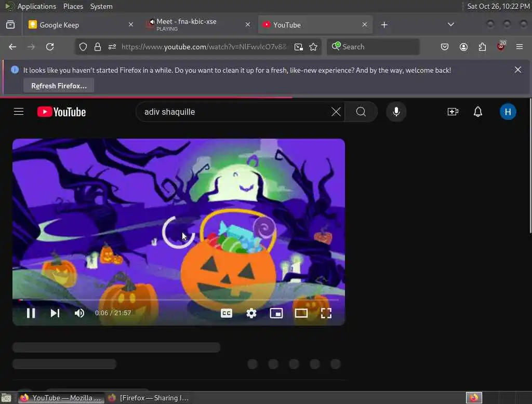This screenshot has width=532, height=404.
Task: Open the Extensions puzzle icon
Action: [x=482, y=47]
